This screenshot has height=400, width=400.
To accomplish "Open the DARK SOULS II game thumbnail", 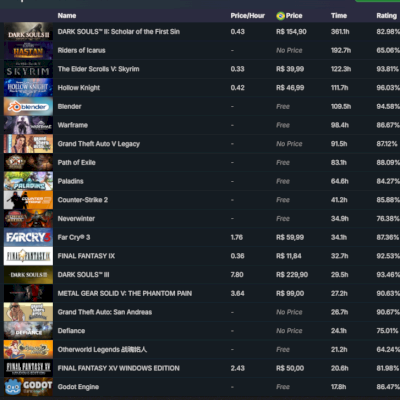I will [x=28, y=32].
